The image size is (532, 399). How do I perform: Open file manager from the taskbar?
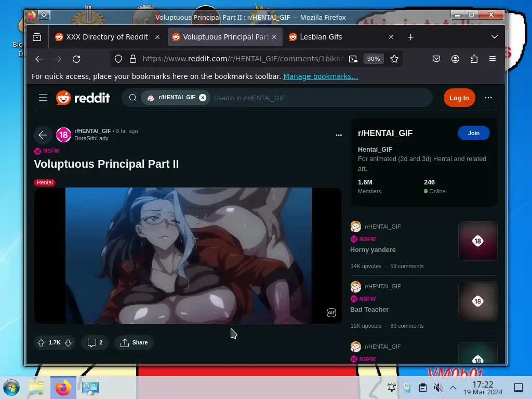click(37, 388)
